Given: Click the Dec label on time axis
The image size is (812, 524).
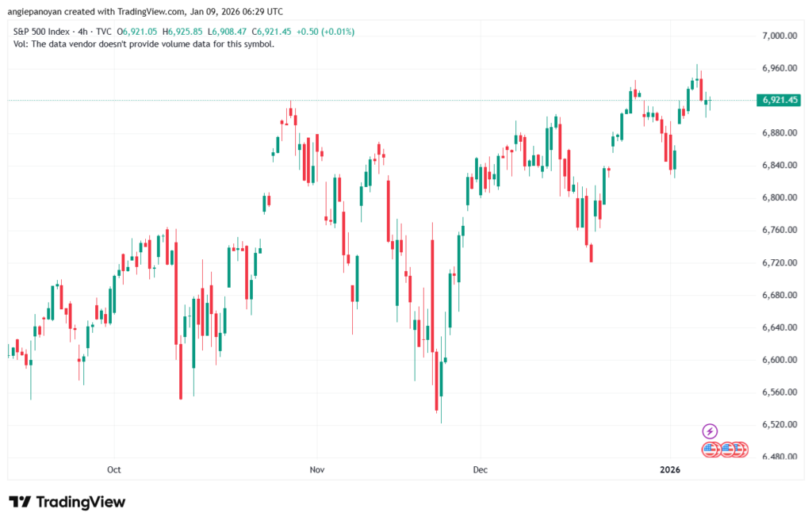Looking at the screenshot, I should (x=479, y=470).
